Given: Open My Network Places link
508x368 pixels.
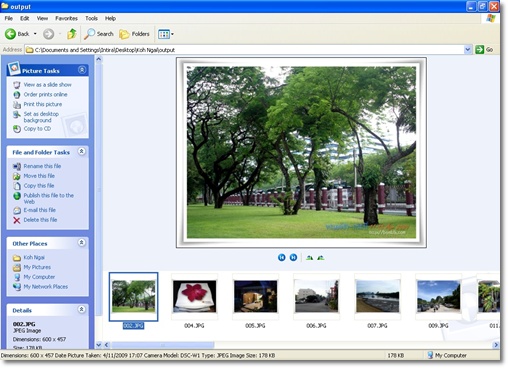Looking at the screenshot, I should pyautogui.click(x=45, y=286).
